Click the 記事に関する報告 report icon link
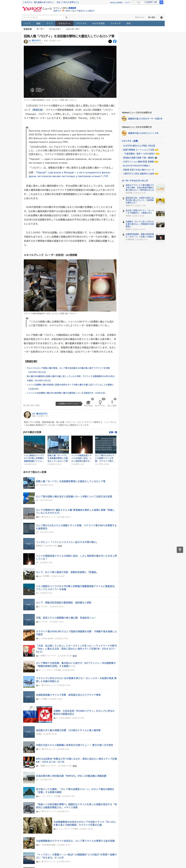 (31, 405)
